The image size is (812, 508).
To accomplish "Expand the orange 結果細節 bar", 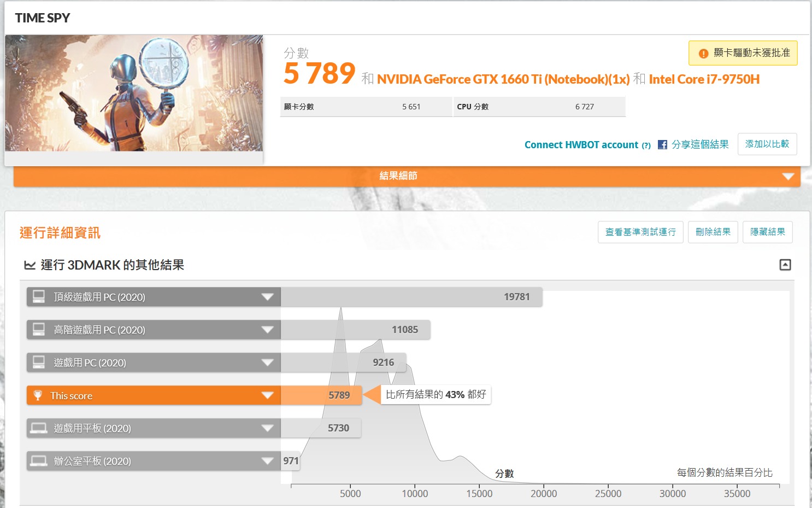I will [407, 176].
